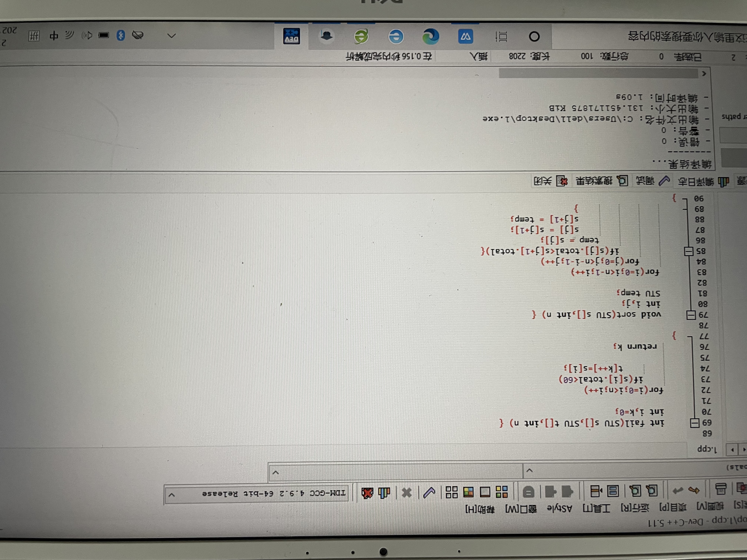
Task: Expand the system tray hidden icons chevron
Action: click(172, 35)
